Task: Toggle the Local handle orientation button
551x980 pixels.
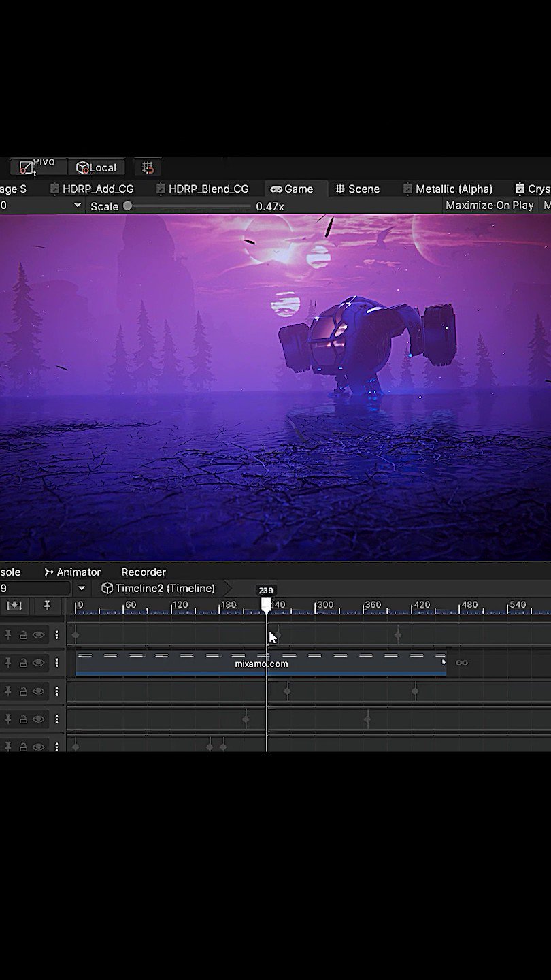Action: 96,167
